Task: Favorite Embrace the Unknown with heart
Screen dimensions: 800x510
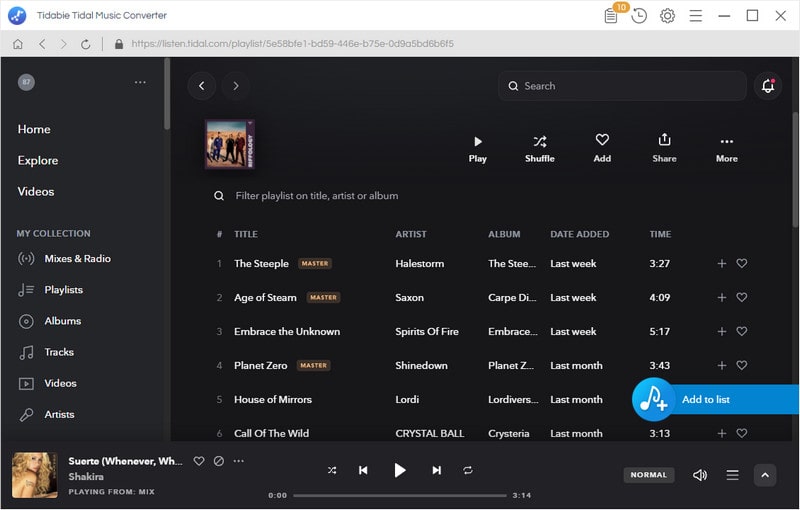Action: tap(742, 332)
